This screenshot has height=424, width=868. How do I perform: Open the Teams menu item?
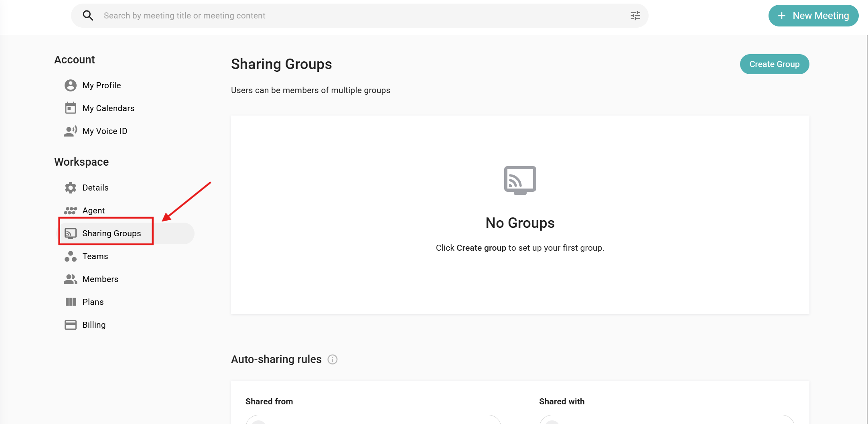click(x=95, y=256)
